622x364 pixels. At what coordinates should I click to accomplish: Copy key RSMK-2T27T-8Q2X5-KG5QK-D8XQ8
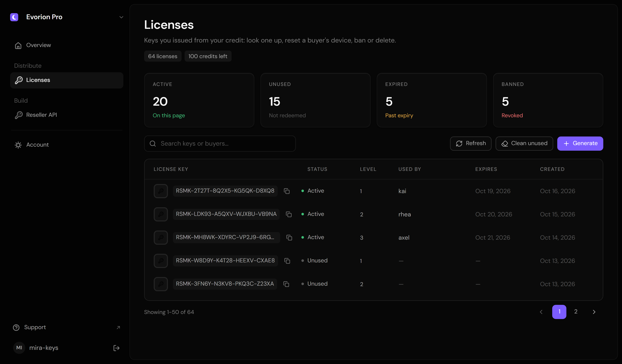(287, 191)
